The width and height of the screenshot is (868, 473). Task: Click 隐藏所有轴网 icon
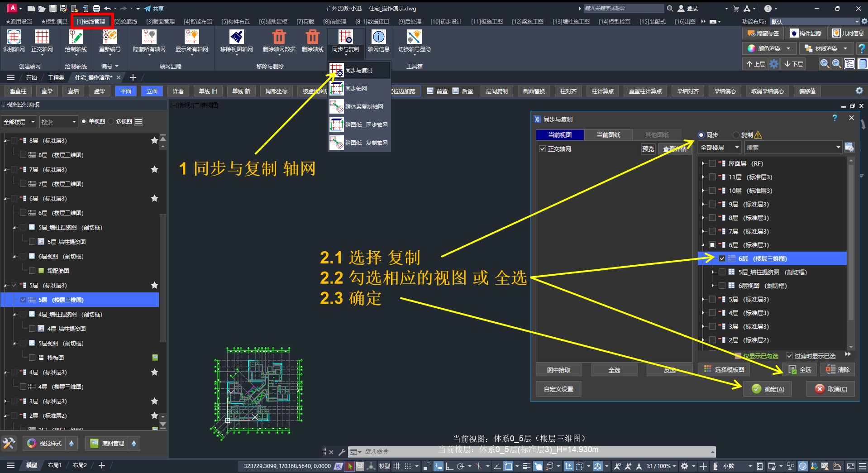tap(149, 37)
